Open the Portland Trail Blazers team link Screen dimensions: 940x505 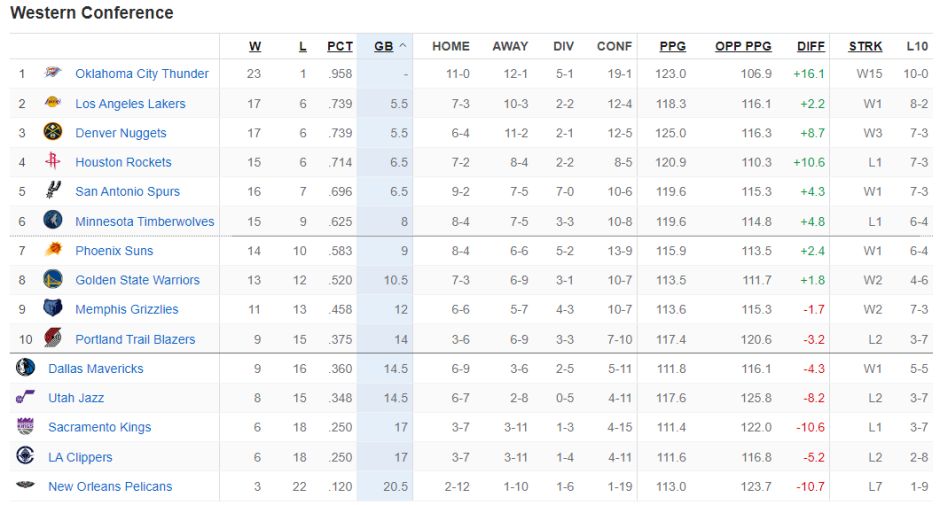135,339
